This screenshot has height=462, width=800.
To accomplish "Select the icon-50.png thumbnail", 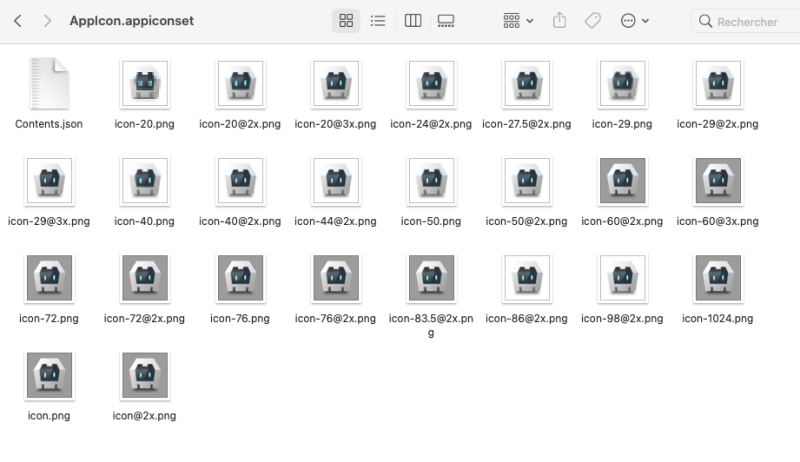I will 432,181.
